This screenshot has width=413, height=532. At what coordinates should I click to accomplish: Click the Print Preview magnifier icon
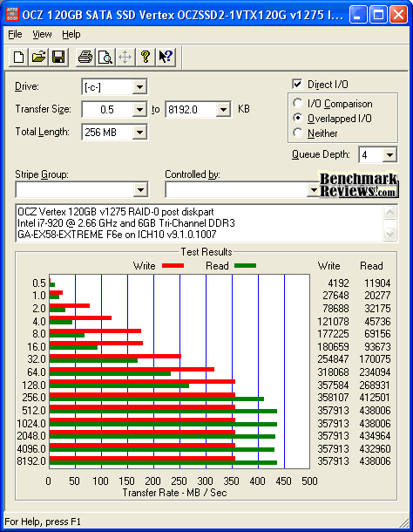(x=105, y=57)
